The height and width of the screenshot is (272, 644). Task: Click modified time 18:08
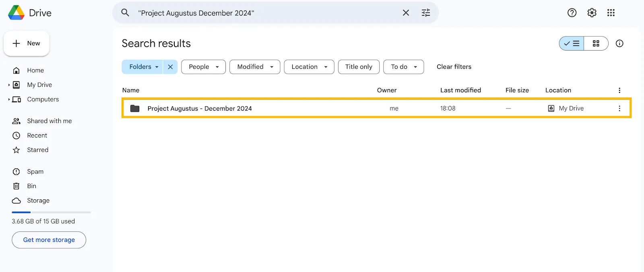[448, 108]
